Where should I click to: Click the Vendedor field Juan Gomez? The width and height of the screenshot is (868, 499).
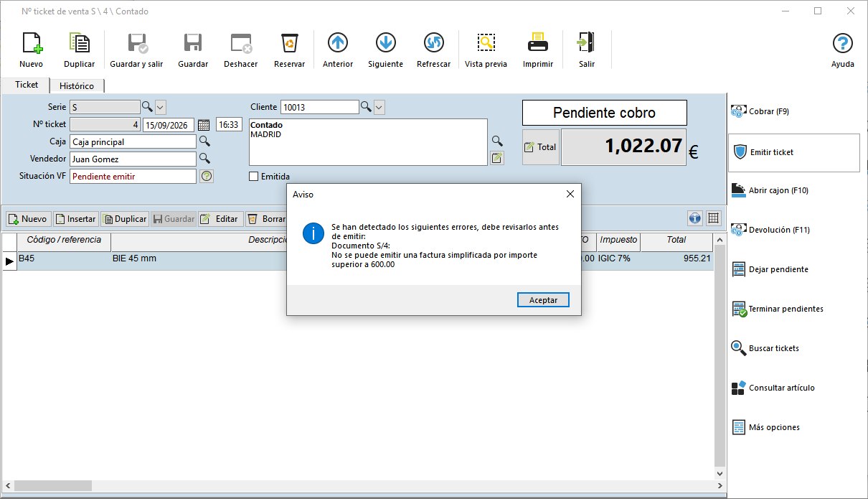pos(133,159)
